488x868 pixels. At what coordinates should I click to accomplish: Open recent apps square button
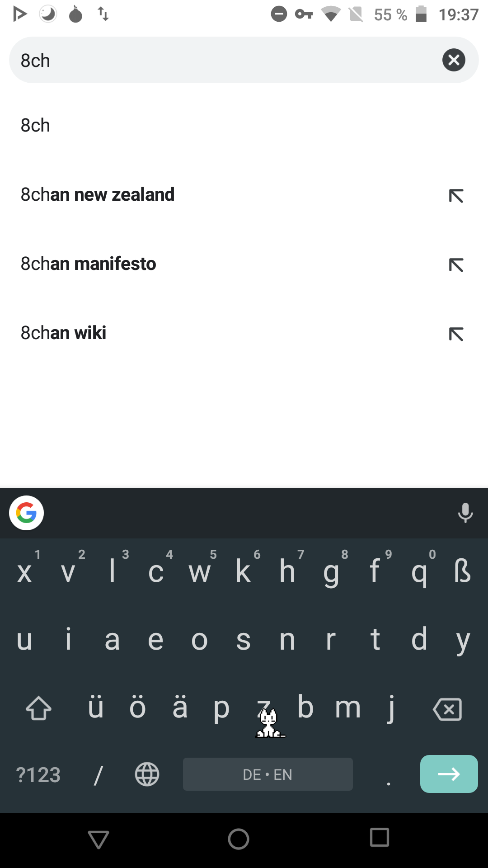(379, 837)
